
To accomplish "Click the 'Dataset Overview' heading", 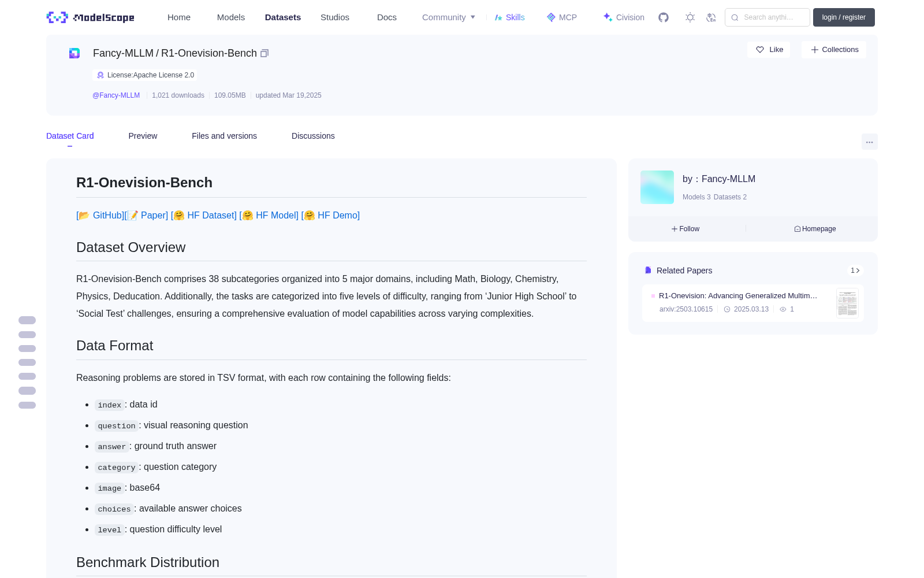I will click(x=131, y=247).
